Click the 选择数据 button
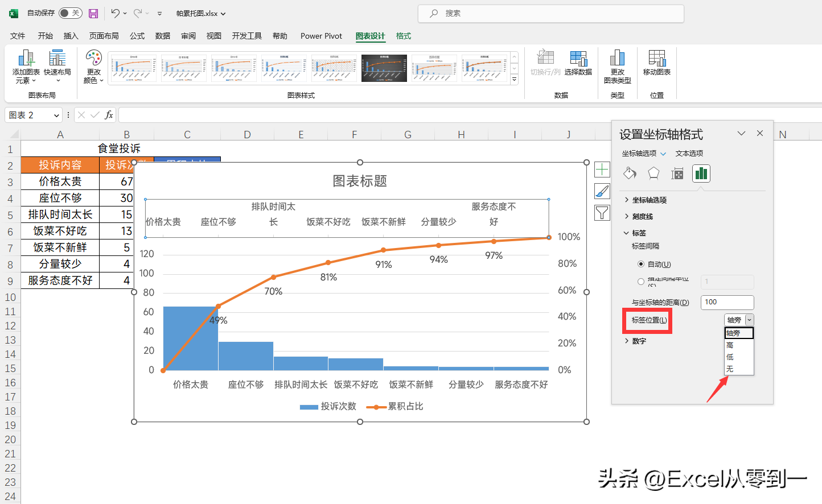This screenshot has height=504, width=822. click(578, 63)
